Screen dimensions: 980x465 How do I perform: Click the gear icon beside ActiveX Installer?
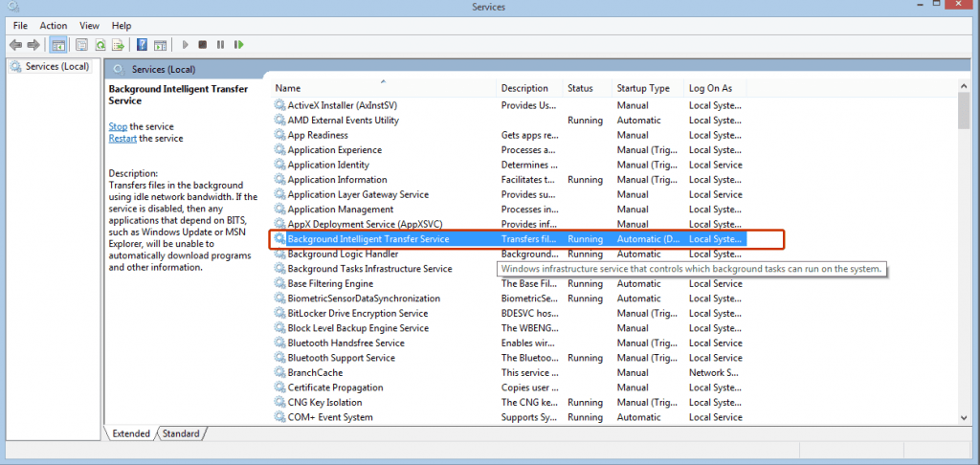(x=279, y=105)
